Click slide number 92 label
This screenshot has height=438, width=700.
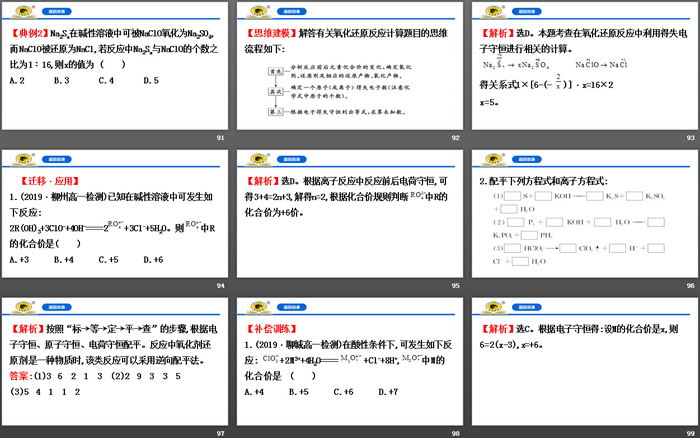(455, 138)
